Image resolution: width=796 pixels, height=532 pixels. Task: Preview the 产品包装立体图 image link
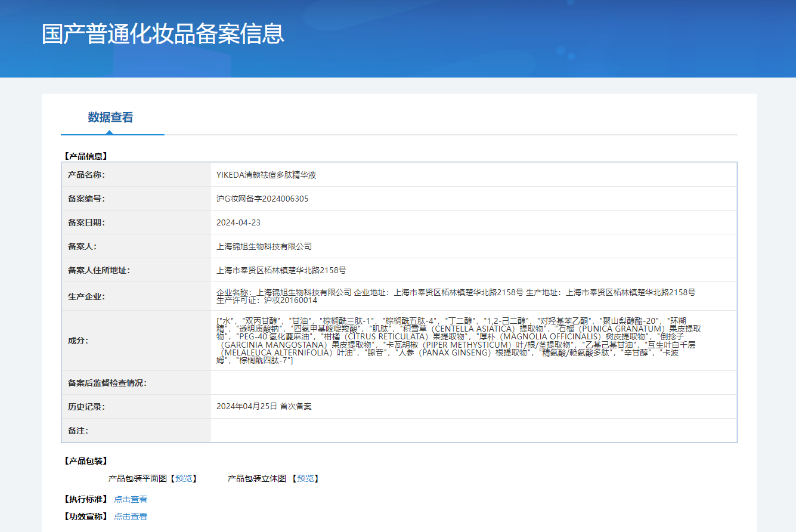[x=305, y=478]
